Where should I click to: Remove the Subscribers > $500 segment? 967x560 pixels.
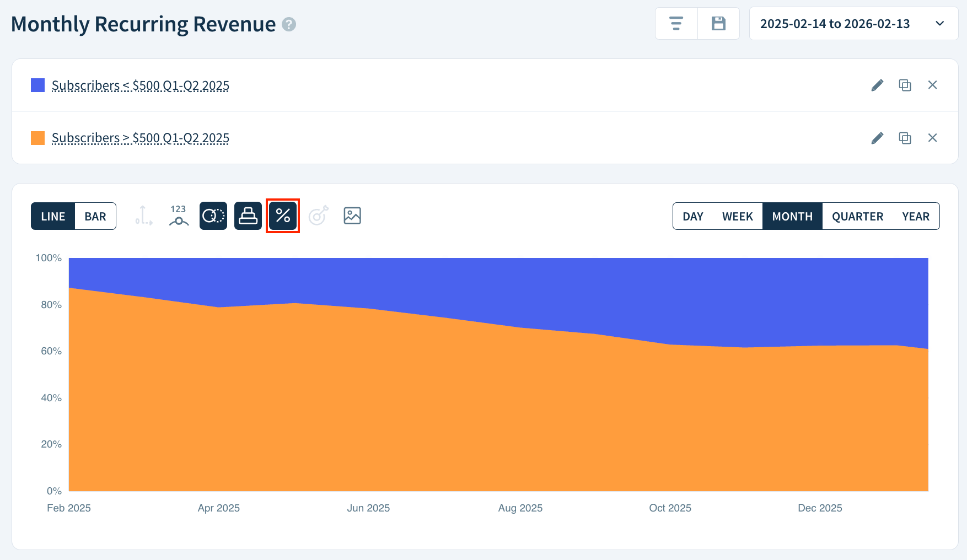pyautogui.click(x=932, y=138)
